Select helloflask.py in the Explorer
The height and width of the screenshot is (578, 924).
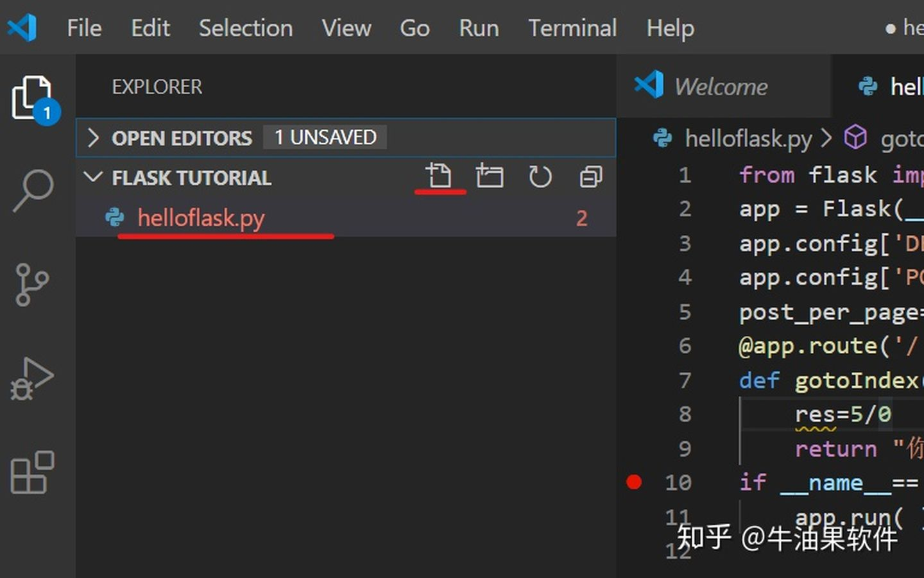click(200, 218)
